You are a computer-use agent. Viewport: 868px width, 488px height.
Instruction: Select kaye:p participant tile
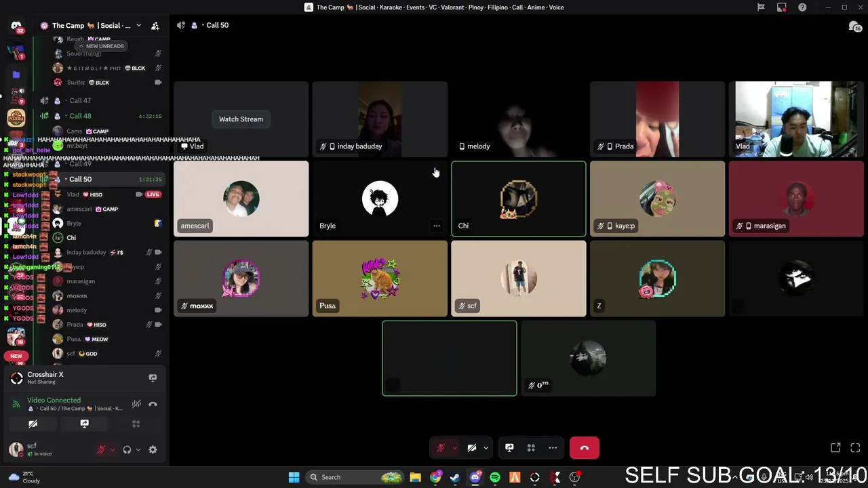[657, 199]
